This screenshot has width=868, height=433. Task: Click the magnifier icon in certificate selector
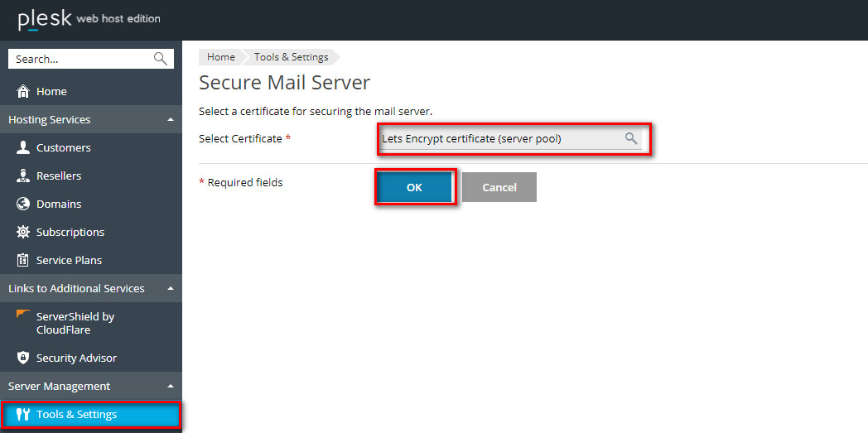[x=631, y=138]
